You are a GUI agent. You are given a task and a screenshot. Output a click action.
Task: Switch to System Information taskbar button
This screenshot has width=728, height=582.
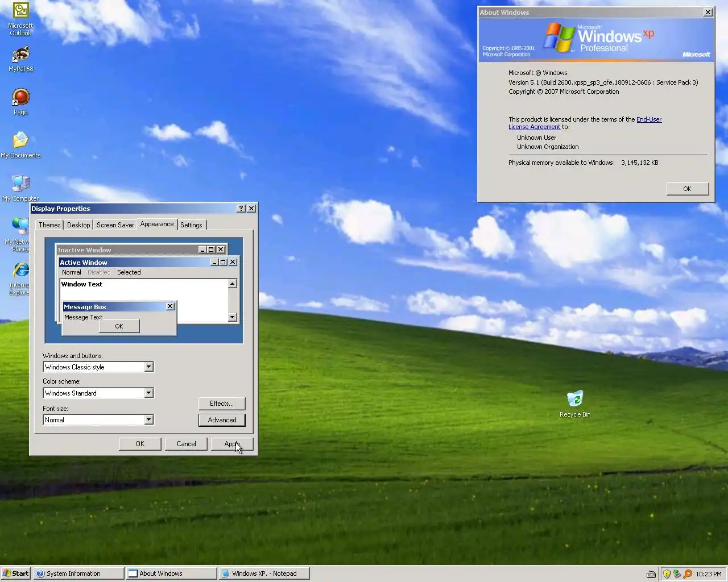coord(79,573)
